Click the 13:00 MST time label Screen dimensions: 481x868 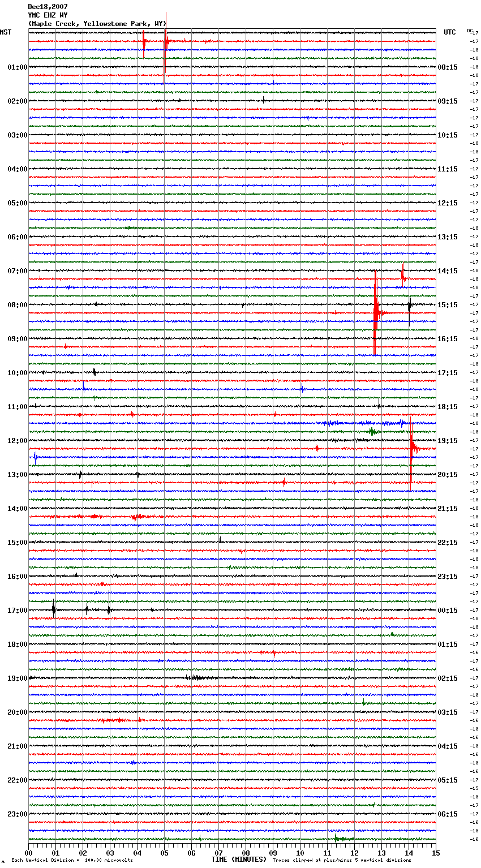click(18, 475)
